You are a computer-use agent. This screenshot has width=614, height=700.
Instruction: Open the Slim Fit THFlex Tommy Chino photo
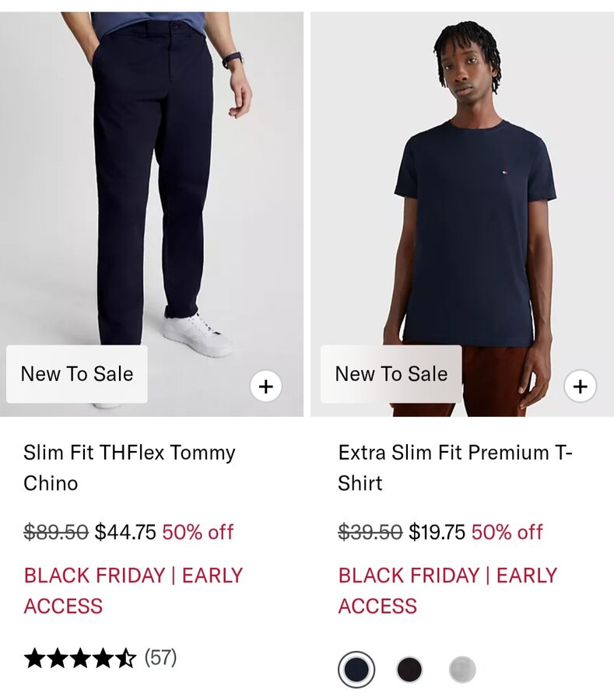coord(152,194)
